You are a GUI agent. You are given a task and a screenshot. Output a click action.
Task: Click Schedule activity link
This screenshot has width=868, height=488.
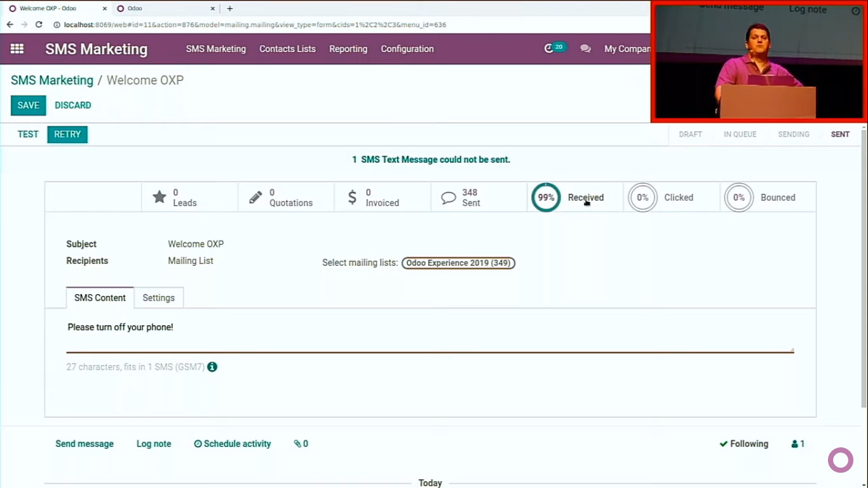[233, 444]
